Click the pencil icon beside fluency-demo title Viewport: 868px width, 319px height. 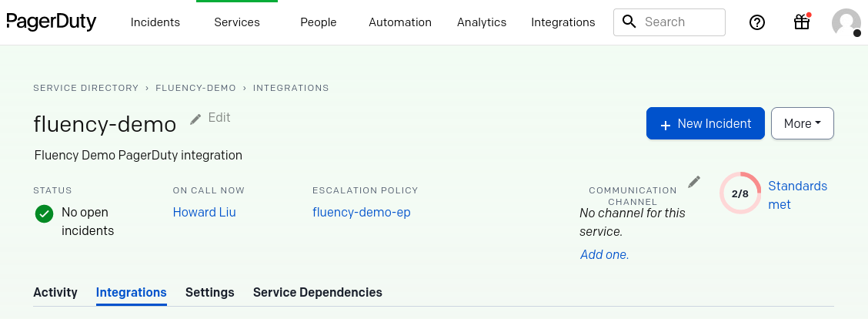(x=195, y=119)
